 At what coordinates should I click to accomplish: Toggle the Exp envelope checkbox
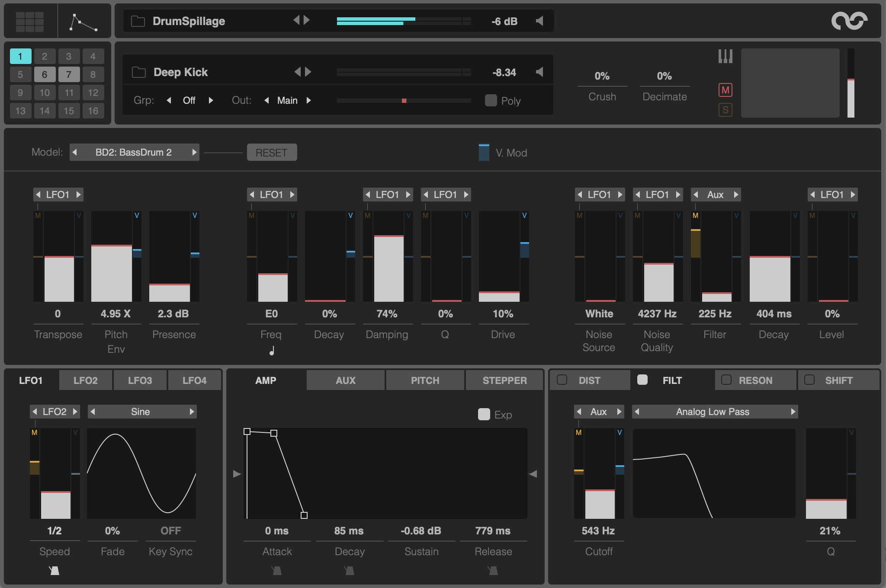(x=484, y=414)
